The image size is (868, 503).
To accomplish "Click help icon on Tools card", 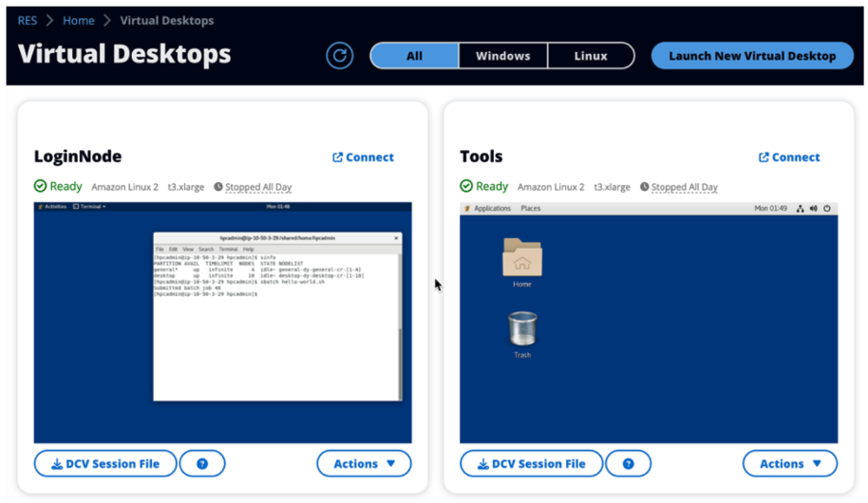I will pos(628,464).
